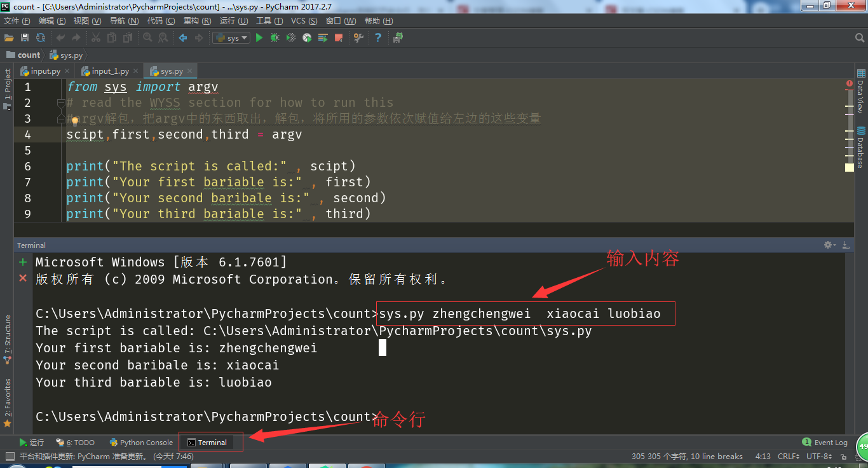Change UTF-8 file encoding in status bar
Image resolution: width=868 pixels, height=468 pixels.
(x=819, y=457)
